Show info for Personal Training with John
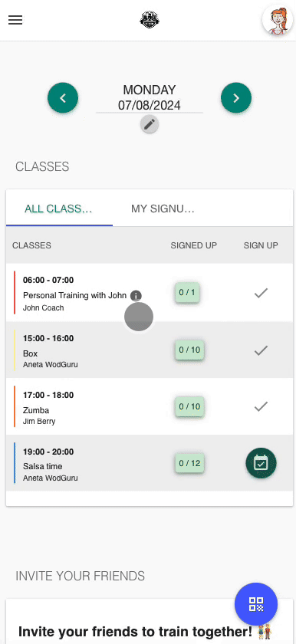This screenshot has width=296, height=644. pos(136,295)
